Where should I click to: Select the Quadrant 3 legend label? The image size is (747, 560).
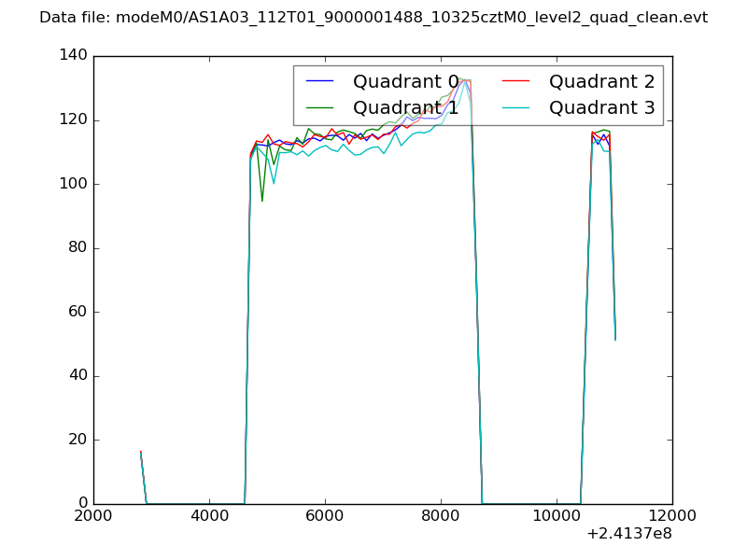pos(601,108)
